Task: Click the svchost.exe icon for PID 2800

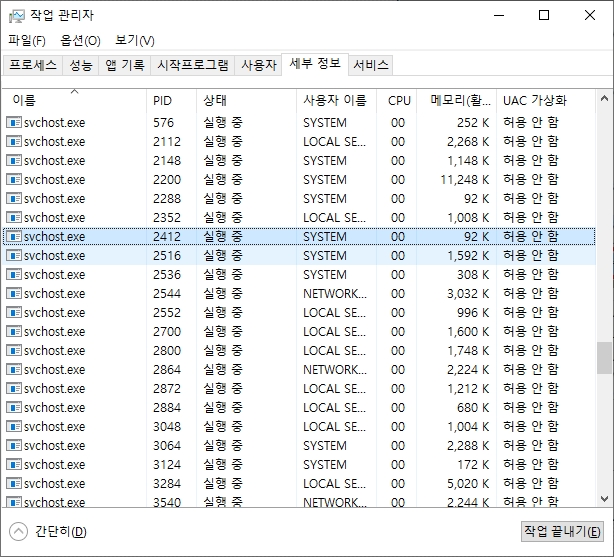Action: pyautogui.click(x=14, y=351)
